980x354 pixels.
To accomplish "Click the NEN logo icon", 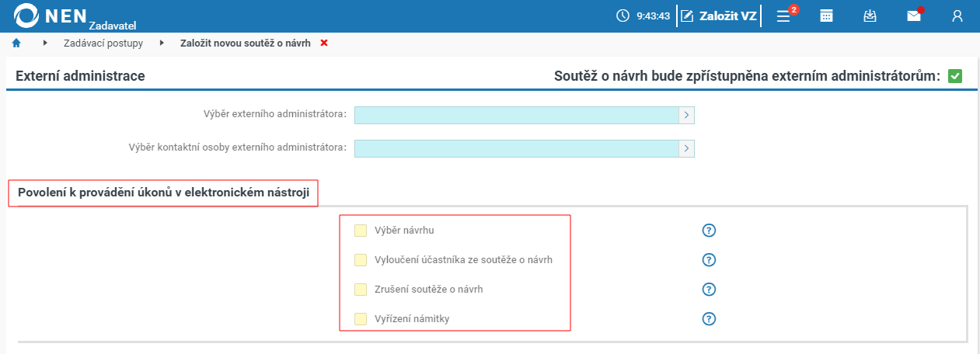I will click(27, 16).
